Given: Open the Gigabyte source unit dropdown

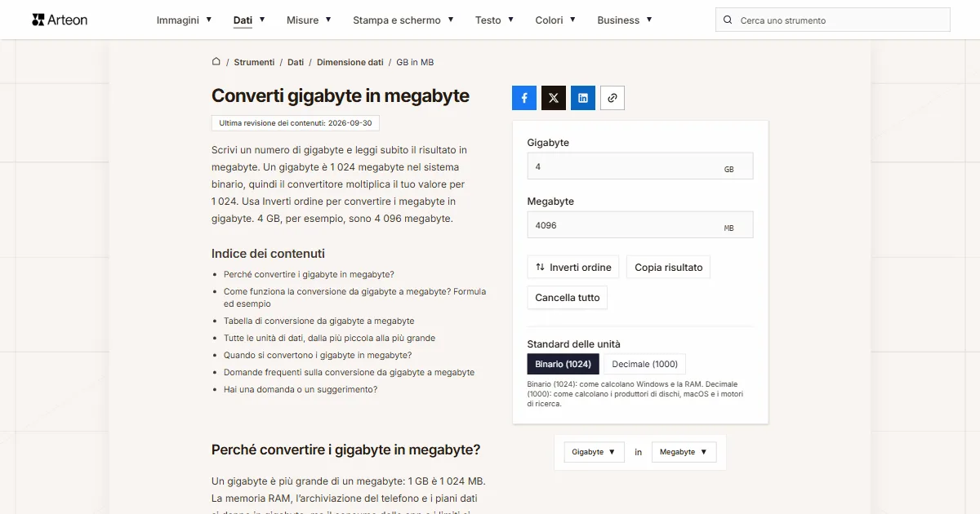Looking at the screenshot, I should click(595, 452).
